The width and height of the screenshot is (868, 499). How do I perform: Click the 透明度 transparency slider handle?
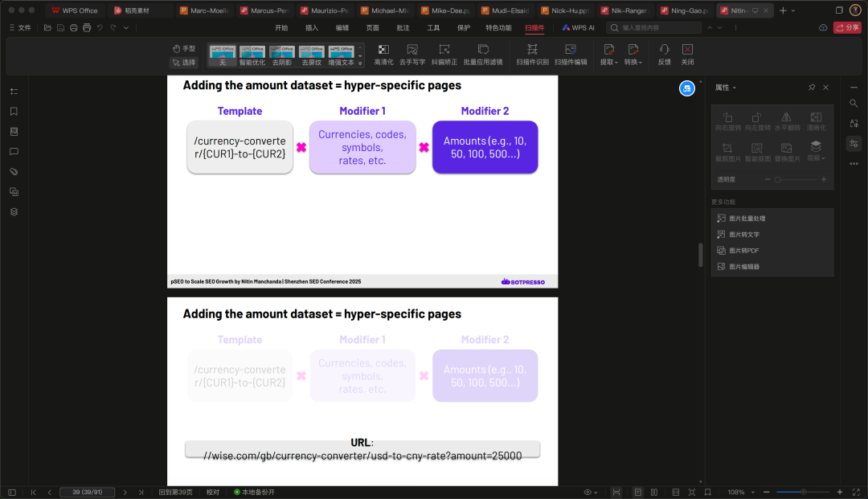(777, 179)
